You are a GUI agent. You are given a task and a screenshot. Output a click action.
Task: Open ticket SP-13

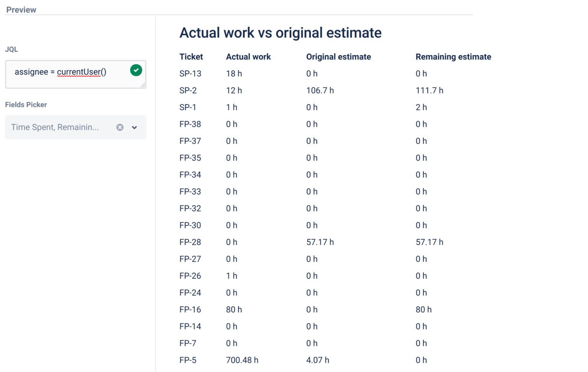190,73
